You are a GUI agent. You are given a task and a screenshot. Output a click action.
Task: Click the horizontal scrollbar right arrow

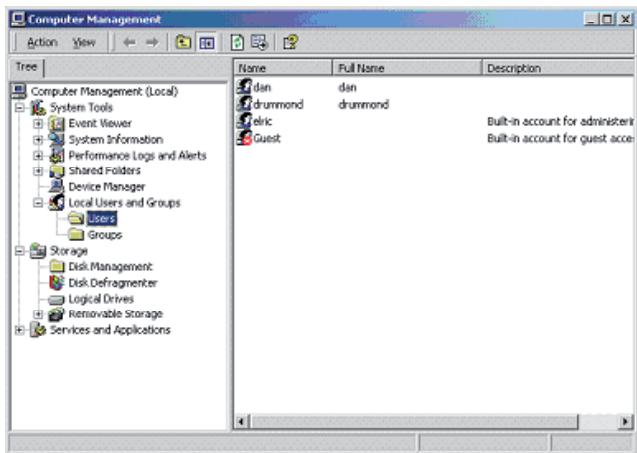pos(625,422)
